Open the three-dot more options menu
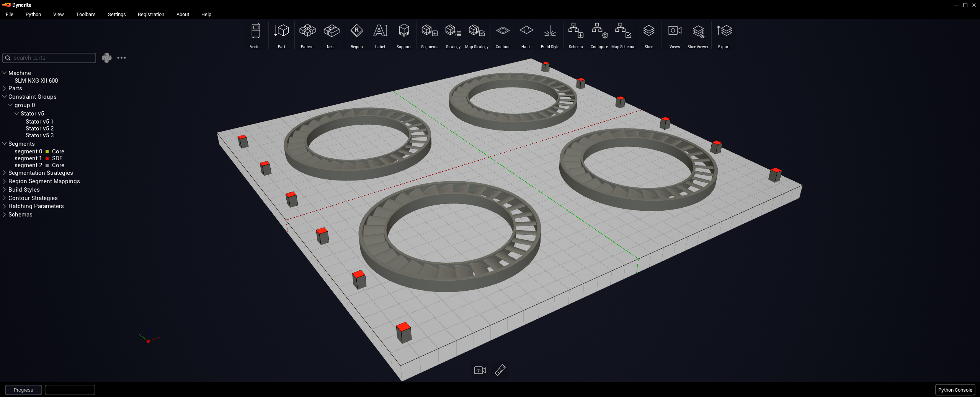Viewport: 980px width, 397px height. click(121, 58)
